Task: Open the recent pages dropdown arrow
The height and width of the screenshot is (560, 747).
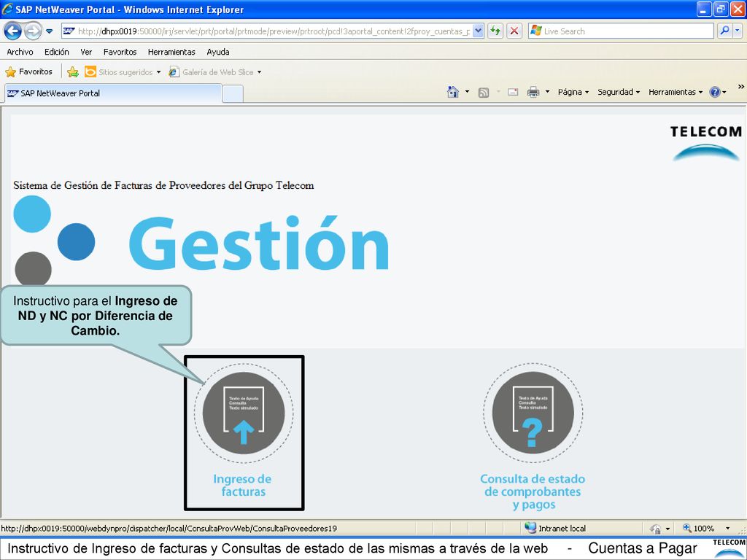Action: coord(49,31)
